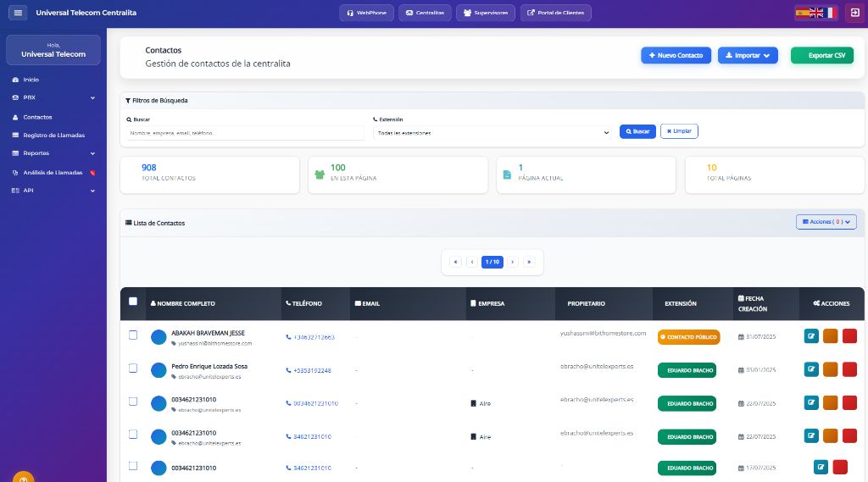Click the logout icon in header
The image size is (868, 482).
coord(854,13)
